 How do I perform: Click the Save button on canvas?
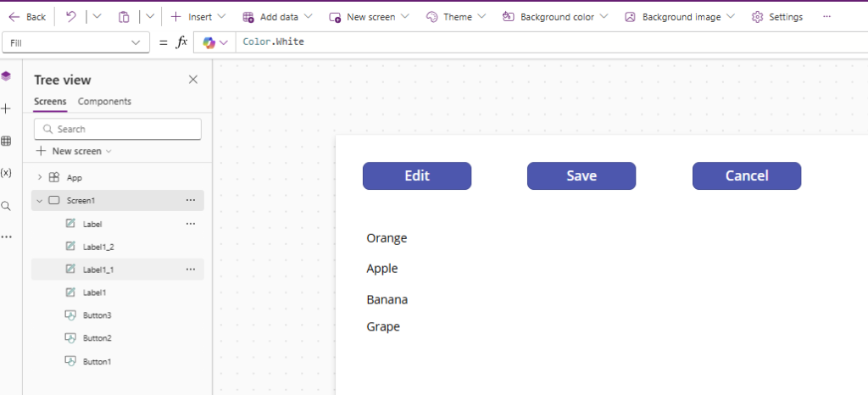pos(581,176)
